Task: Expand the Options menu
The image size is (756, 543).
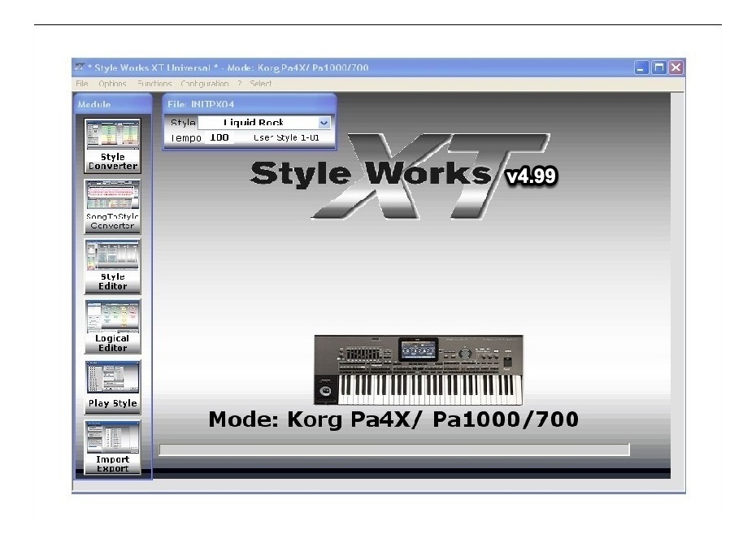Action: click(x=112, y=84)
